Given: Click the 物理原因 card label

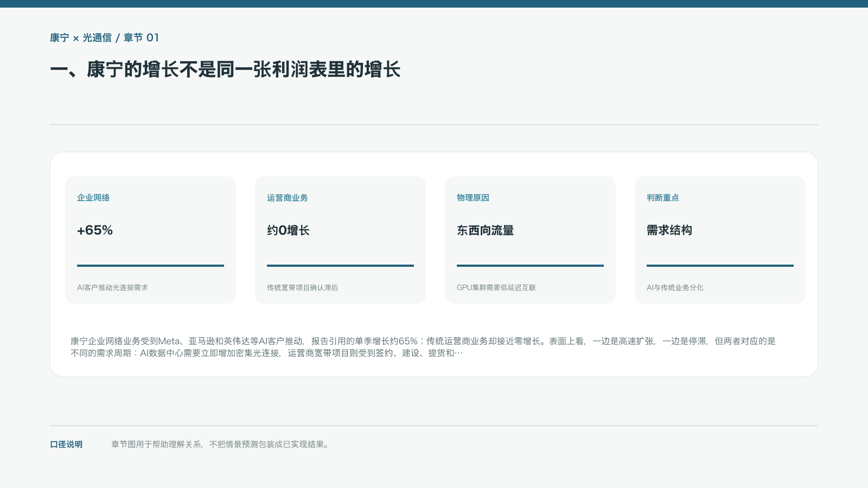Looking at the screenshot, I should click(x=473, y=197).
